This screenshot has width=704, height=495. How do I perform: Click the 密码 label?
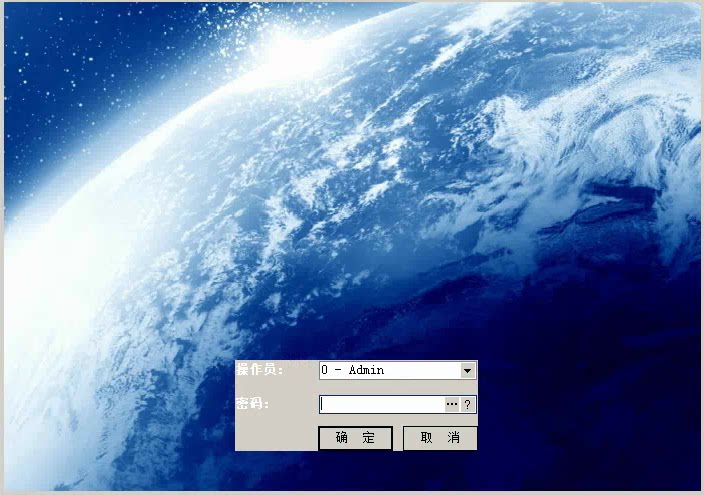tap(252, 403)
